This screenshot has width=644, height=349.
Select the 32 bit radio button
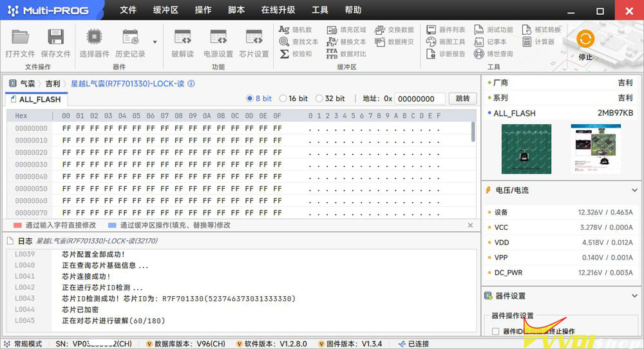click(320, 99)
